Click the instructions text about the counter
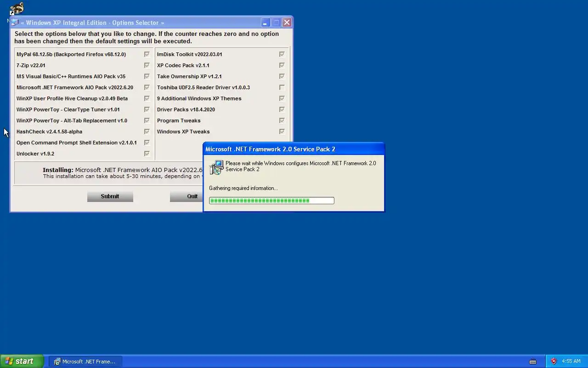588x368 pixels. (147, 37)
